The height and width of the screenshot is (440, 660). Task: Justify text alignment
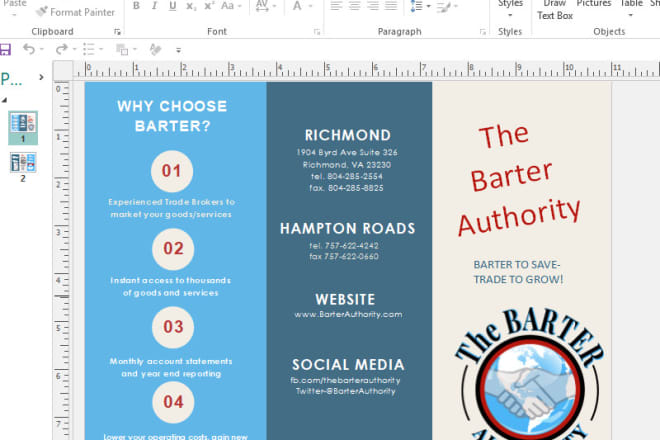(x=391, y=5)
